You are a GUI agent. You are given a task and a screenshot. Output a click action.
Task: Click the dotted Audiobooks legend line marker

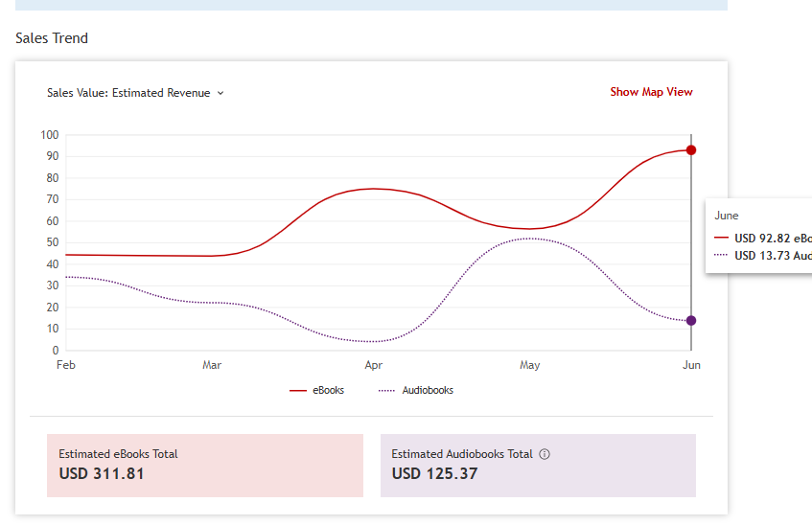[387, 390]
